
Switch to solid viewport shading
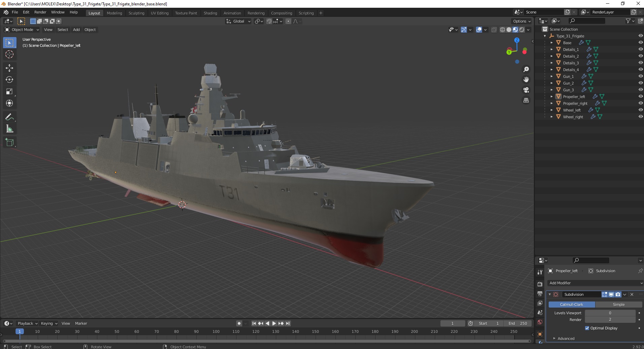coord(509,30)
